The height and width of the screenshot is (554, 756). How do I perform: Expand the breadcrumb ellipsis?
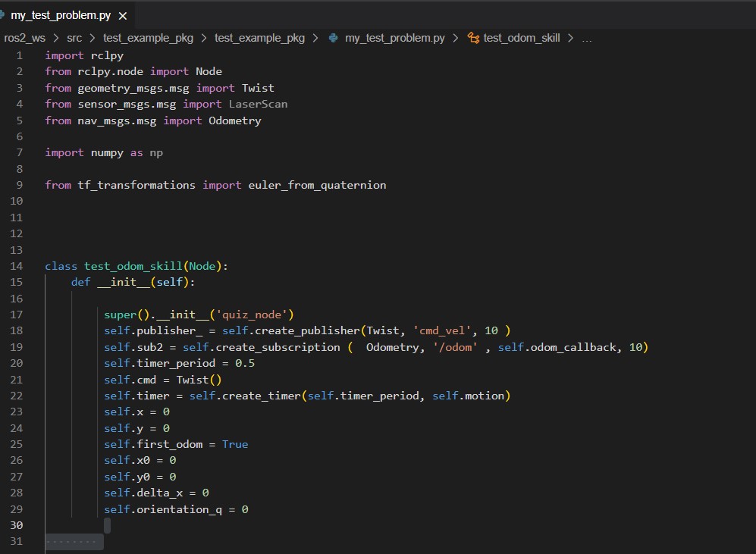[586, 39]
